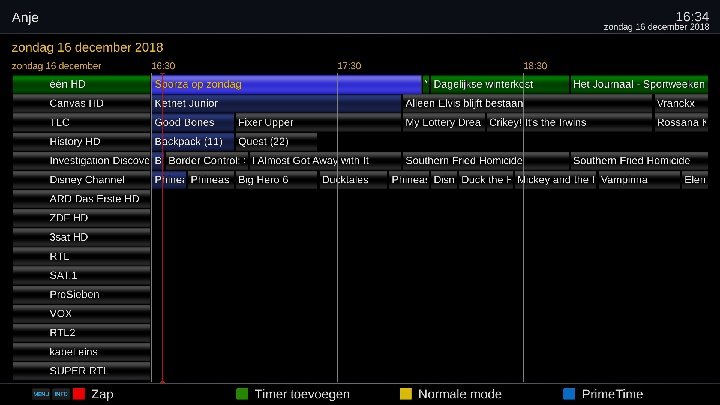The image size is (720, 405).
Task: Open the Sporza op zondag programme
Action: tap(286, 84)
